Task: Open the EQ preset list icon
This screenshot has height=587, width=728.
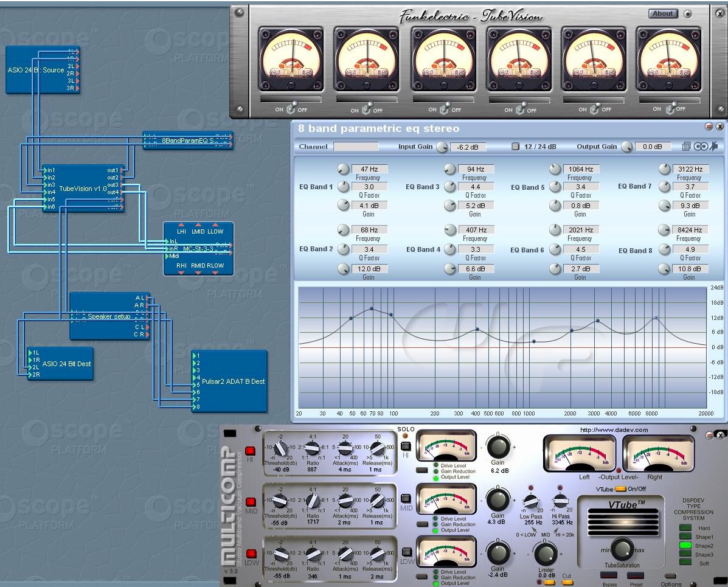Action: (686, 147)
